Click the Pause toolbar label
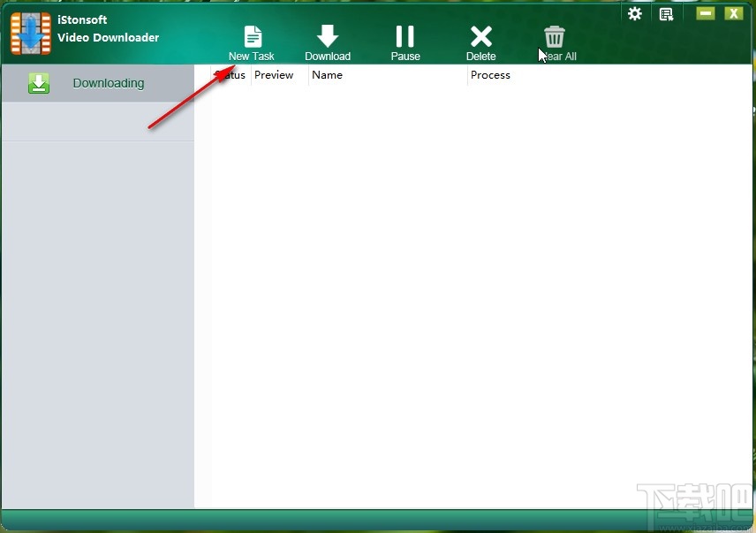 pyautogui.click(x=404, y=55)
